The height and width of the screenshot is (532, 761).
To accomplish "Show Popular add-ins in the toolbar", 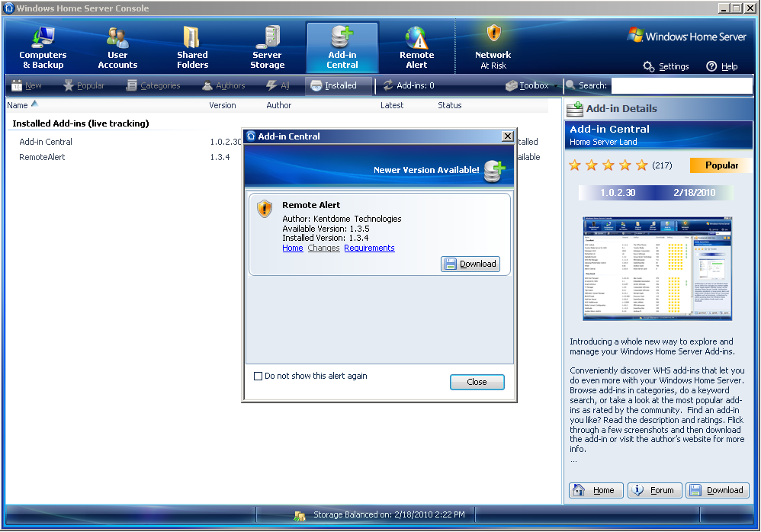I will tap(84, 85).
